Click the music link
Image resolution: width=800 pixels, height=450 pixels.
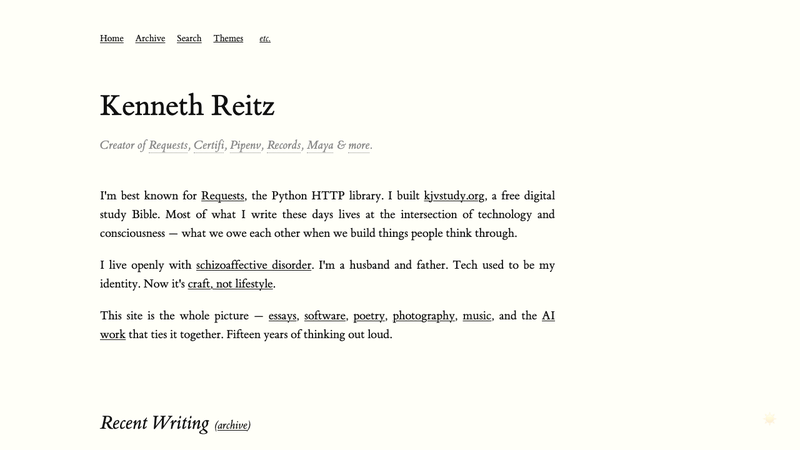pyautogui.click(x=477, y=316)
